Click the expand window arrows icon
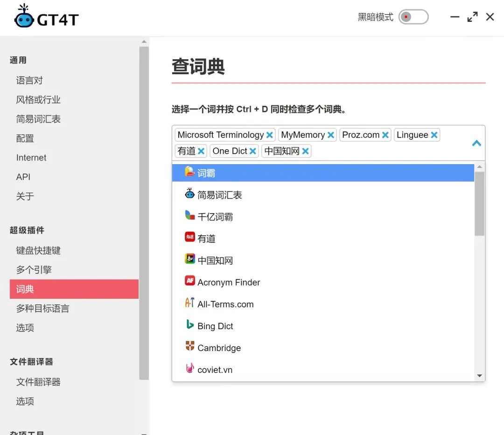This screenshot has height=435, width=504. tap(472, 17)
